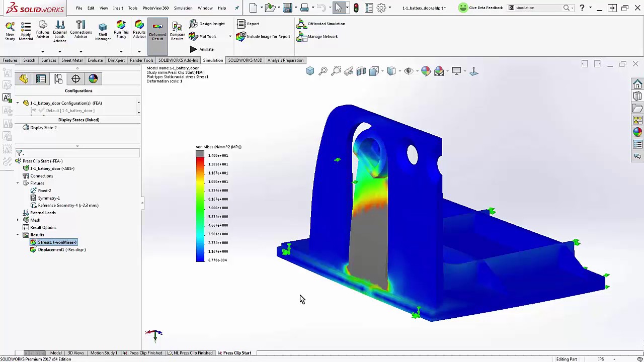This screenshot has width=644, height=362.
Task: Click Run This Study
Action: 121,30
